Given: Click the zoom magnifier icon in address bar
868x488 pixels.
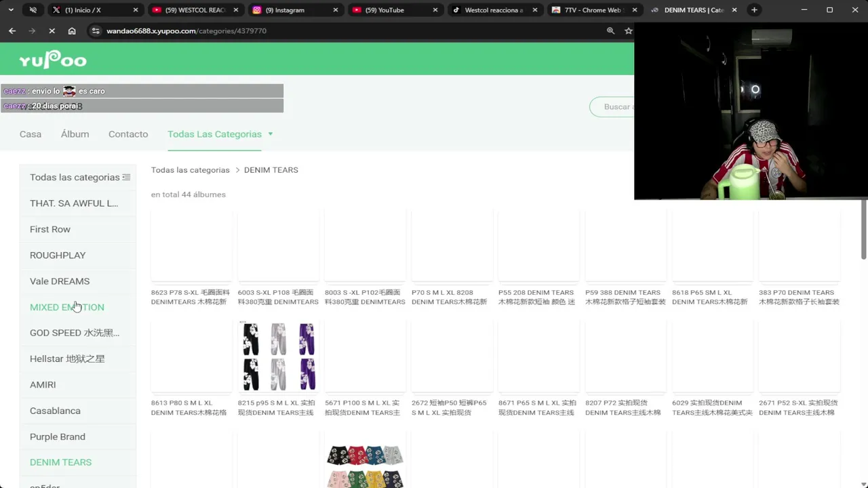Looking at the screenshot, I should coord(610,31).
